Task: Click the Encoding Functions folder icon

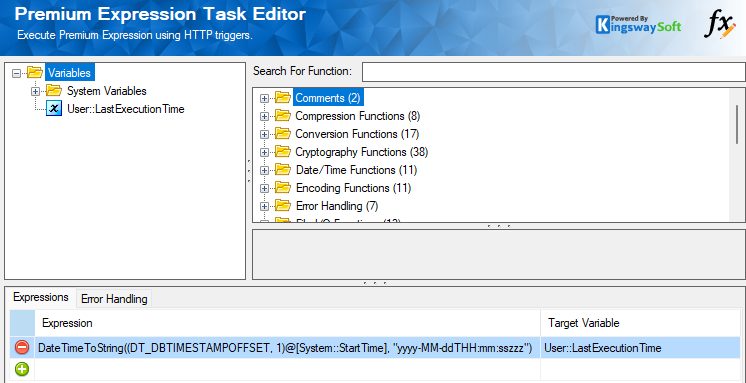Action: (283, 187)
